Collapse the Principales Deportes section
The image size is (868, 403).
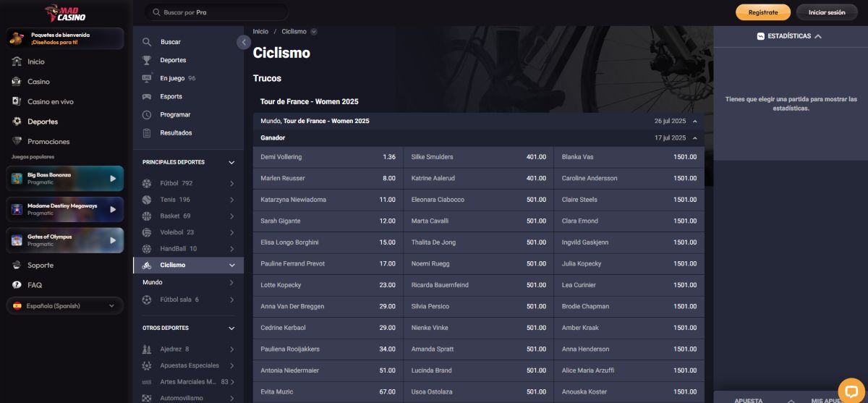(231, 163)
